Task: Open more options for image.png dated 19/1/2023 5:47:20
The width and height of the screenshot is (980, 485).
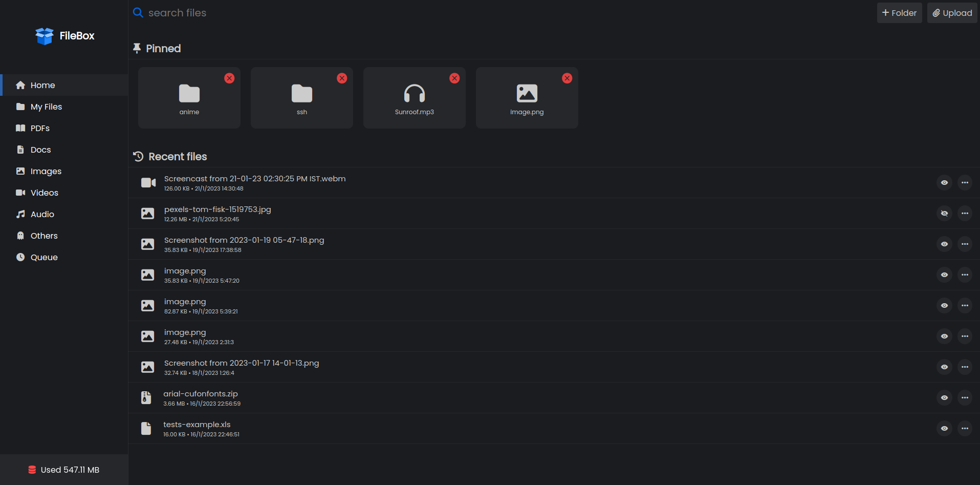Action: point(965,275)
